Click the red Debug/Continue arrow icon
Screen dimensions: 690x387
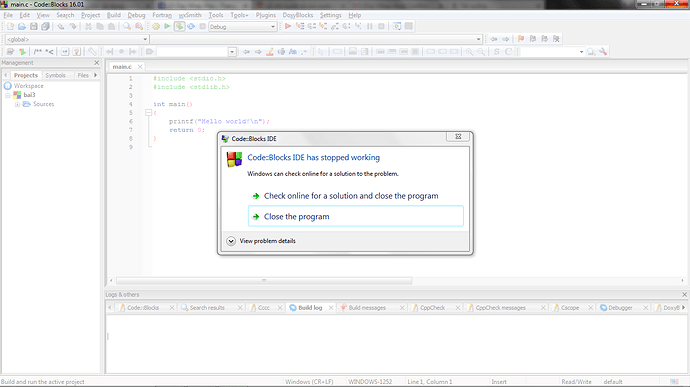point(288,27)
